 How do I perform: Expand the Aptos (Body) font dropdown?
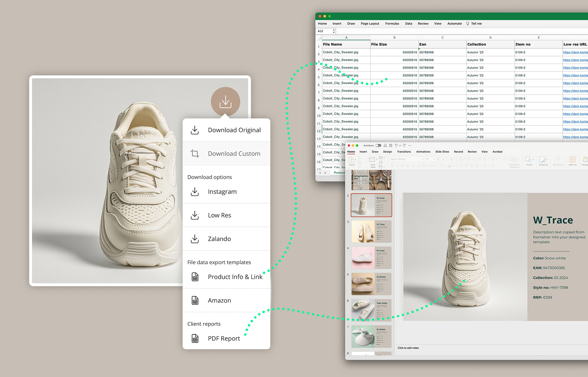click(423, 159)
